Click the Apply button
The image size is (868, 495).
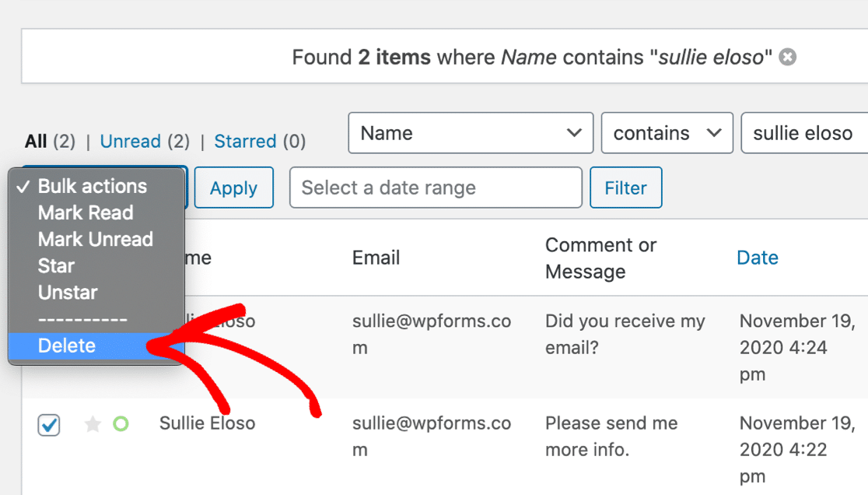(233, 188)
